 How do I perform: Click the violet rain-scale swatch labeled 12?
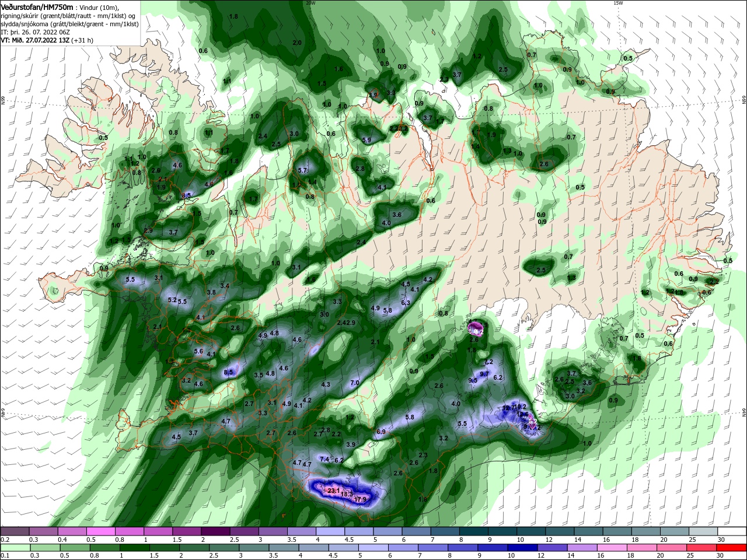[551, 548]
